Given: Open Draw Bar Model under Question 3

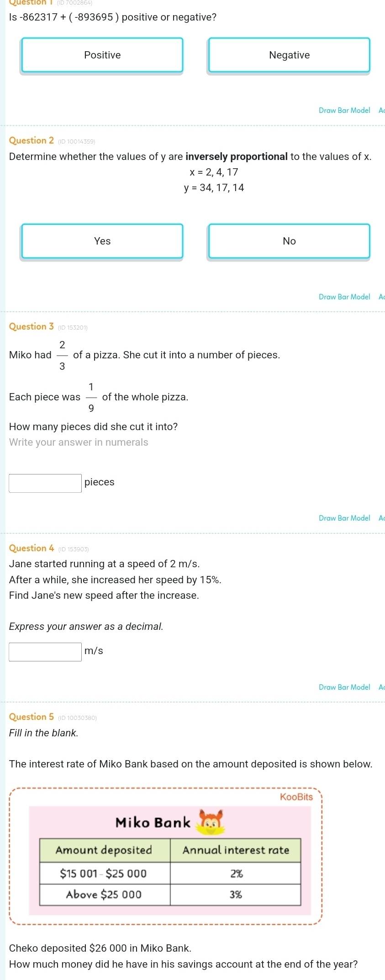Looking at the screenshot, I should pyautogui.click(x=344, y=518).
